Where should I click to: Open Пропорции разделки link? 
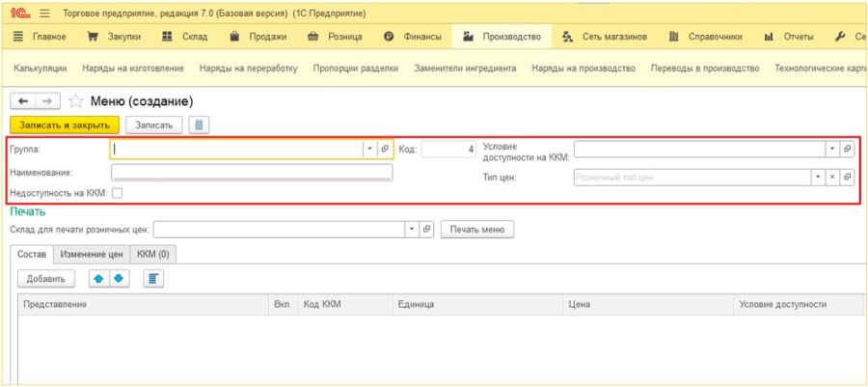pyautogui.click(x=355, y=69)
